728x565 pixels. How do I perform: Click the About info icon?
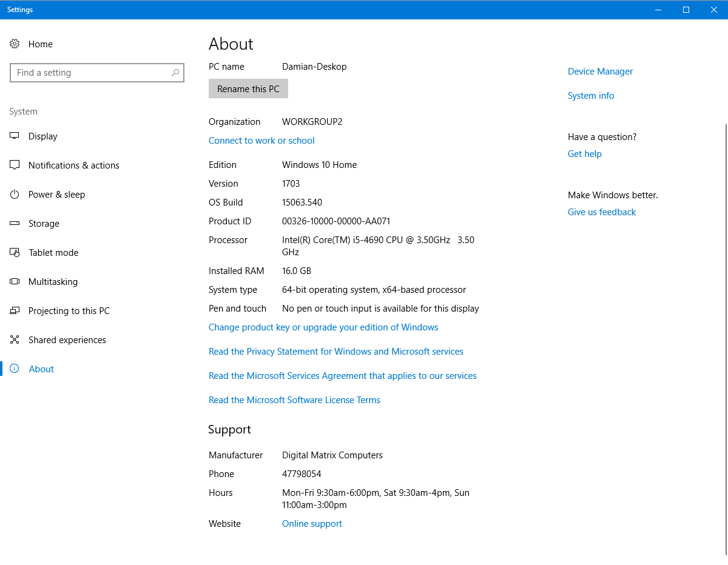(x=15, y=369)
